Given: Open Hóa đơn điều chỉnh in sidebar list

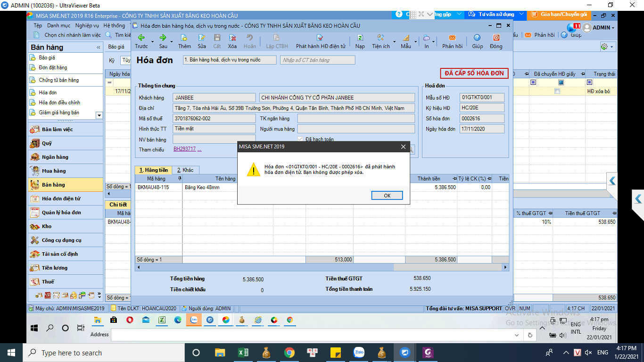Looking at the screenshot, I should tap(59, 102).
